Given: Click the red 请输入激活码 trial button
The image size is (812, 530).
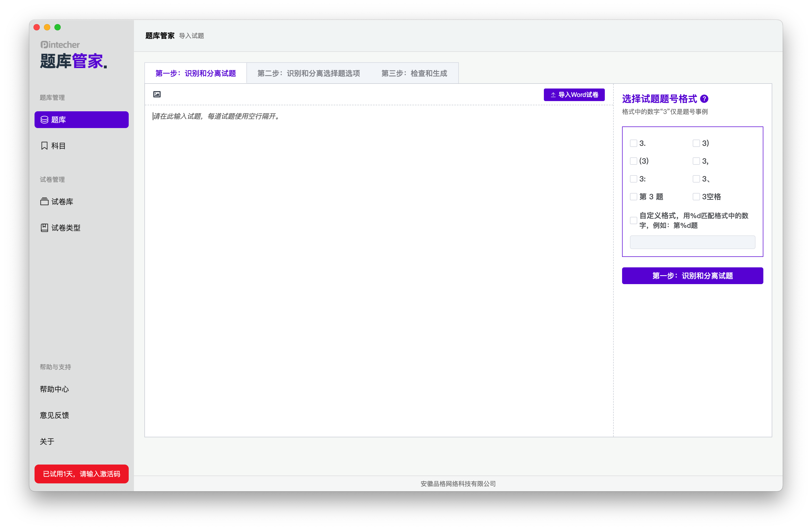Looking at the screenshot, I should coord(82,474).
